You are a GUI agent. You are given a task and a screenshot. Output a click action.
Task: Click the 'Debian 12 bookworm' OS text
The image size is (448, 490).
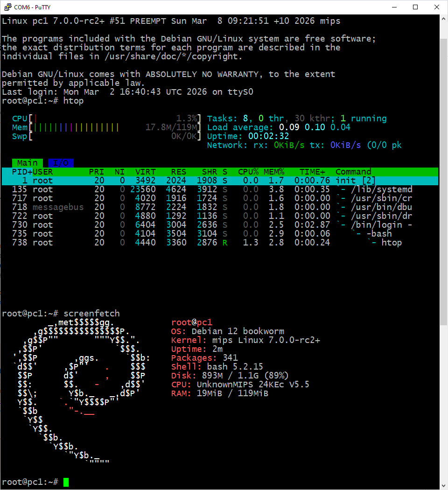point(238,331)
